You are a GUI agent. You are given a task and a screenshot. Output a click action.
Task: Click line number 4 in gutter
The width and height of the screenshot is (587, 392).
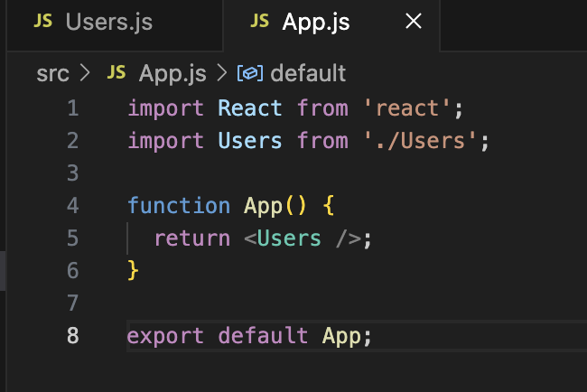72,206
